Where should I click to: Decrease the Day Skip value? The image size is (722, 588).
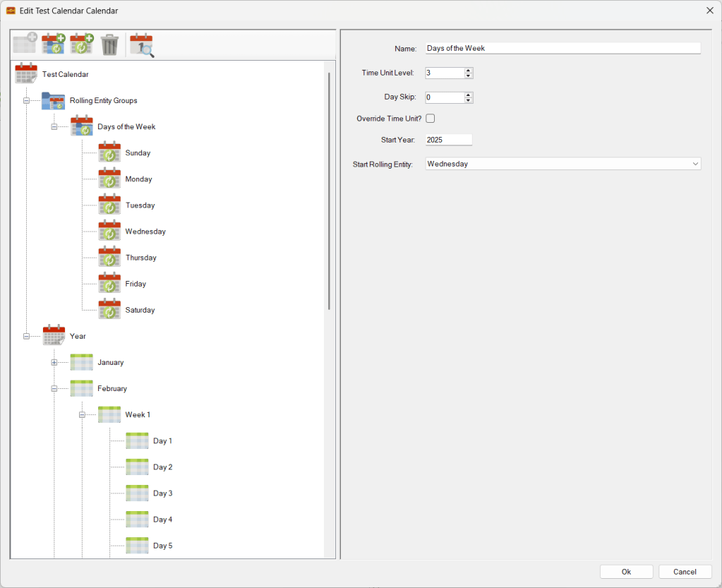pos(469,100)
